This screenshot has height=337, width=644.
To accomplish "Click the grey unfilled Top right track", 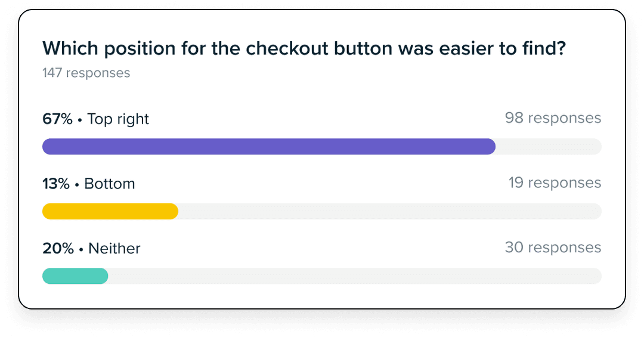I will click(x=549, y=147).
